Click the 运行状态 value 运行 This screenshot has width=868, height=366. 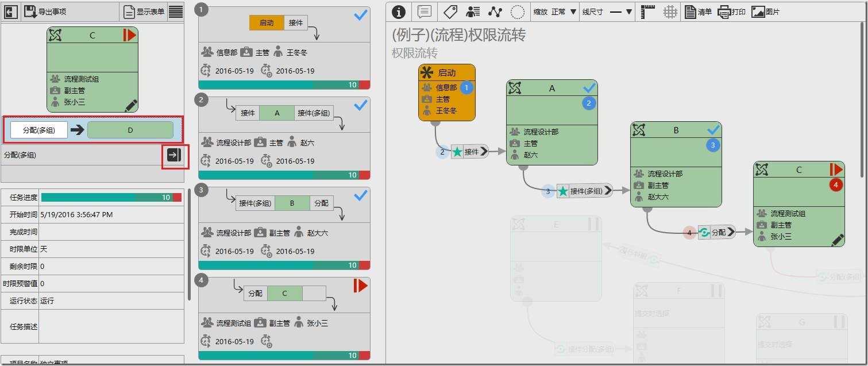click(47, 300)
